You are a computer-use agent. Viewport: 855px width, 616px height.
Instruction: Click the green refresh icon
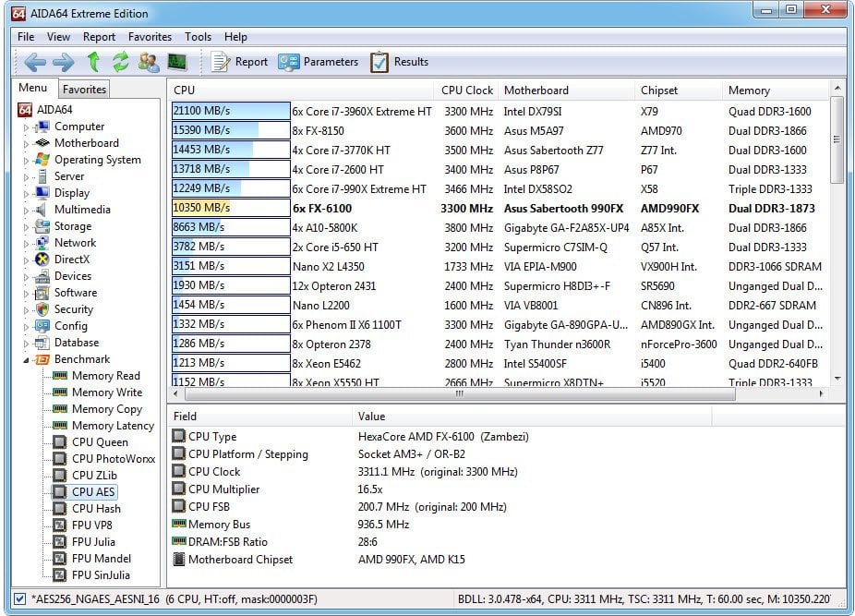coord(120,62)
